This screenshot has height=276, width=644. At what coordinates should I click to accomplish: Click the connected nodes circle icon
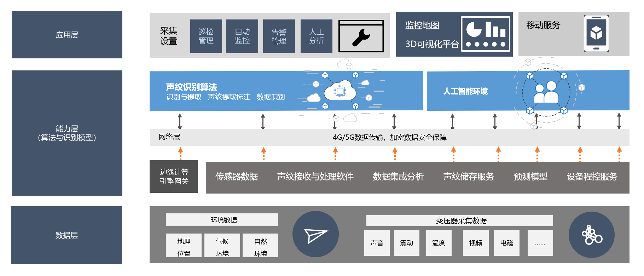(x=591, y=235)
